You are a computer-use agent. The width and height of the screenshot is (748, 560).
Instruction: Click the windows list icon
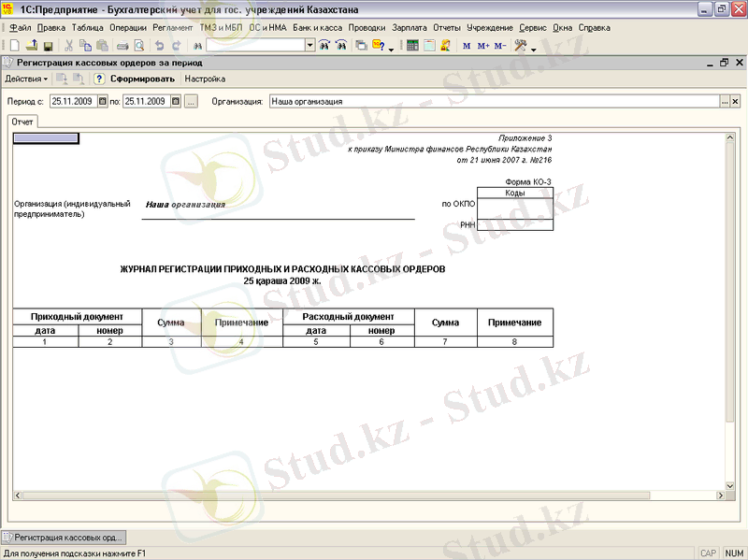tap(362, 45)
